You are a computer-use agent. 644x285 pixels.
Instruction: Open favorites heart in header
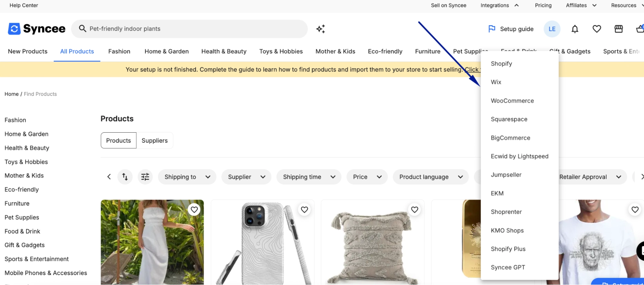(597, 29)
